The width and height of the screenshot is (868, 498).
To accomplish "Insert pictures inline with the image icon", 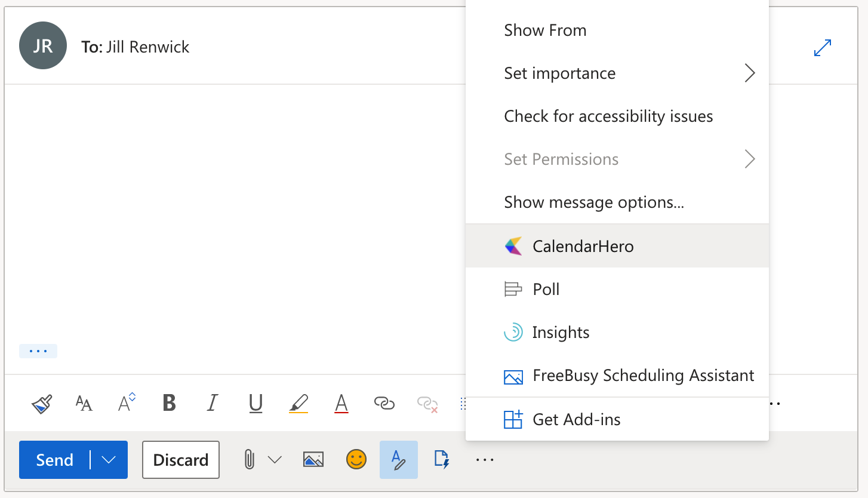I will pos(313,459).
